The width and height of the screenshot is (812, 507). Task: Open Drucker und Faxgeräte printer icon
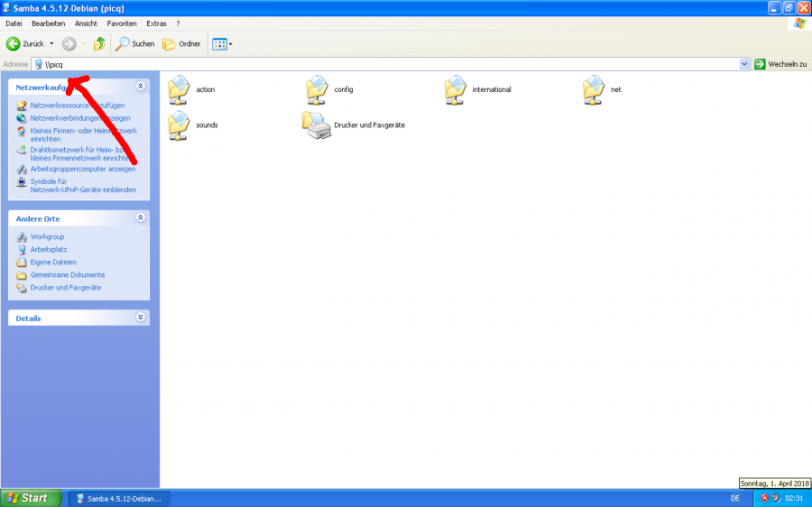(x=318, y=125)
